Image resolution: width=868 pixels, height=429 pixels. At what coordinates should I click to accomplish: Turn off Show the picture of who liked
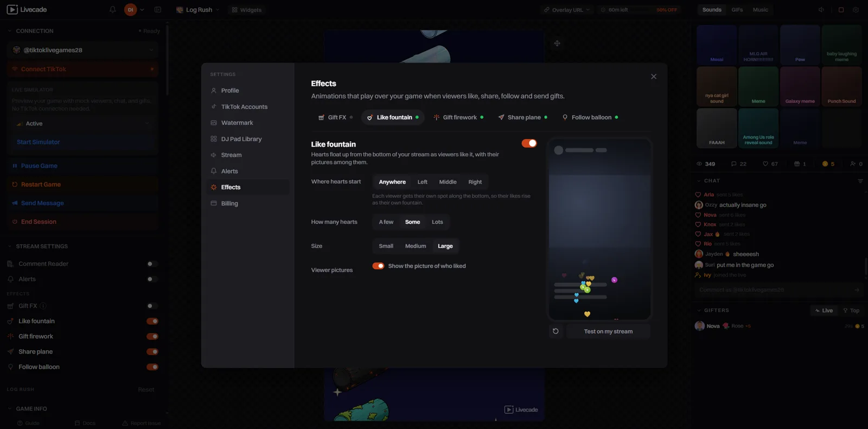click(x=378, y=266)
